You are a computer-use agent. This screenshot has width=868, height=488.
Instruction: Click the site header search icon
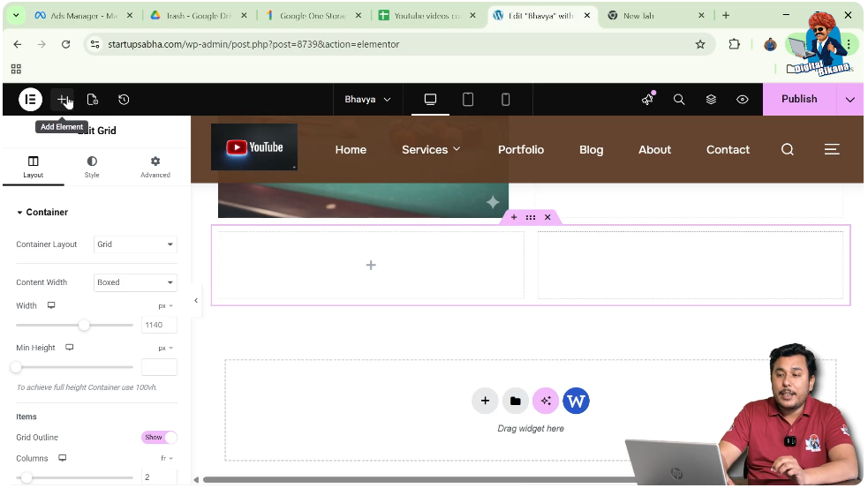[x=787, y=149]
